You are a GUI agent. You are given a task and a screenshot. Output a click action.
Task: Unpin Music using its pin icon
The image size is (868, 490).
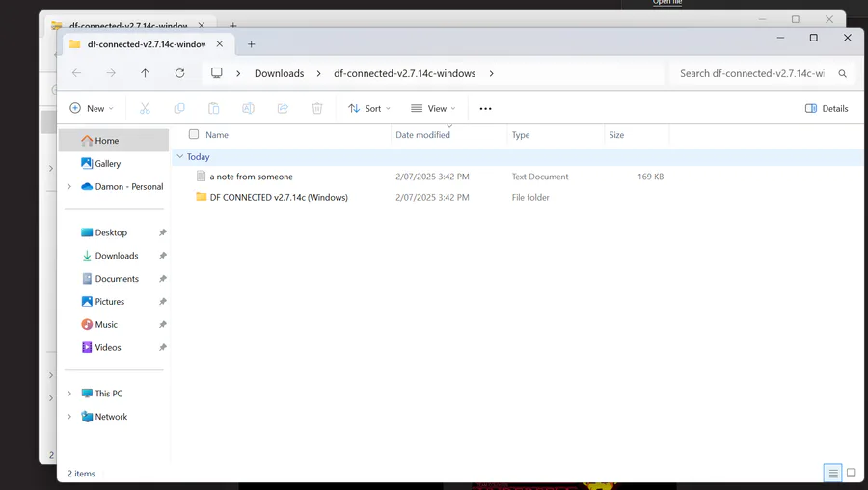pos(163,324)
